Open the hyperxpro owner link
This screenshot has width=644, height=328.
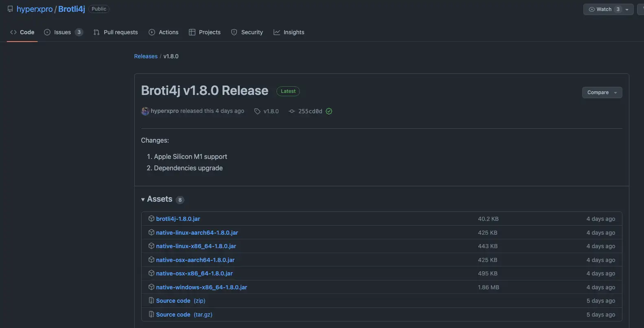(35, 9)
